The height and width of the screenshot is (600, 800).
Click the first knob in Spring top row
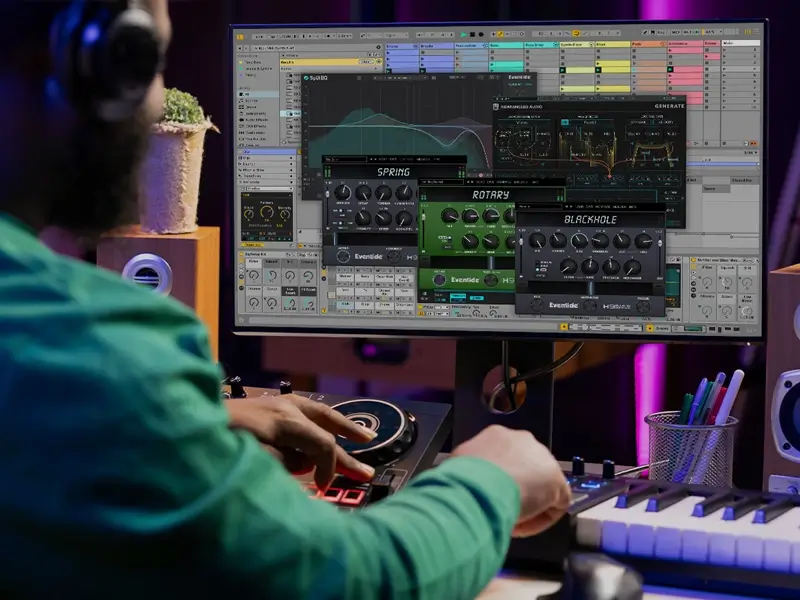coord(342,192)
